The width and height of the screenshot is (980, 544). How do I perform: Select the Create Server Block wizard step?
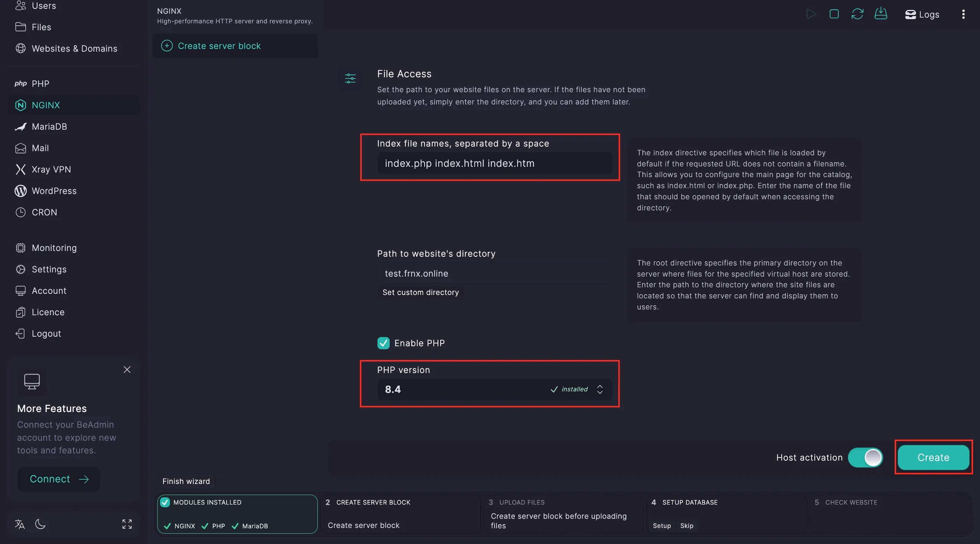point(400,514)
